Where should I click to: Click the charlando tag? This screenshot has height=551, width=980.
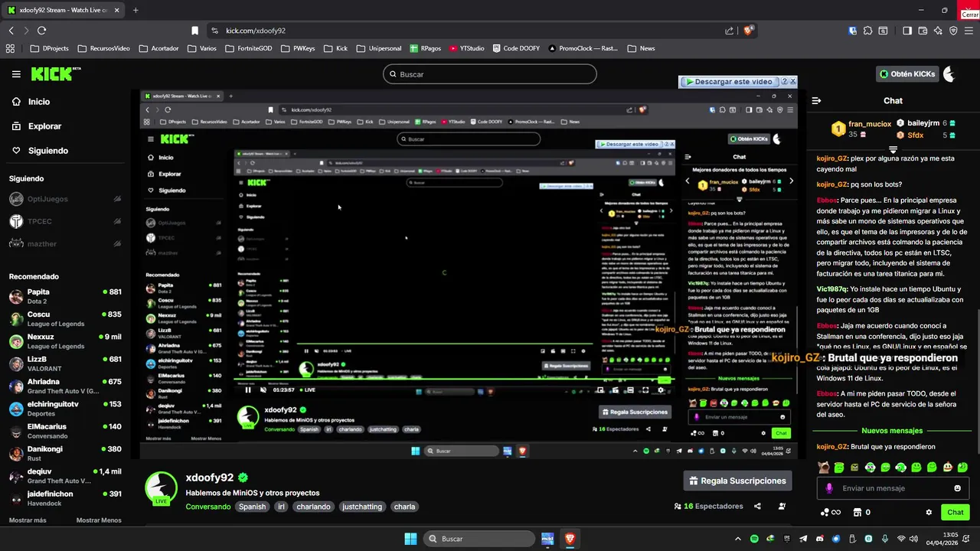coord(313,507)
